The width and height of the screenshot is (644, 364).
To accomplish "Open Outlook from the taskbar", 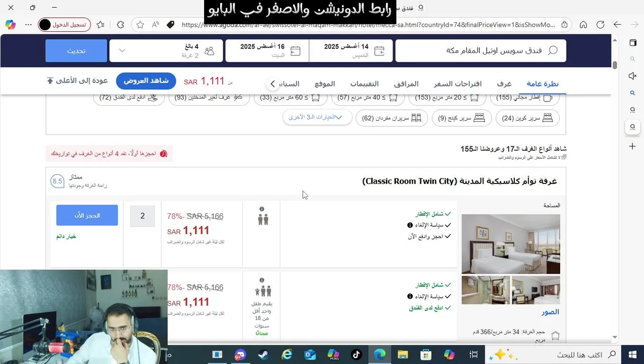I will tap(310, 354).
